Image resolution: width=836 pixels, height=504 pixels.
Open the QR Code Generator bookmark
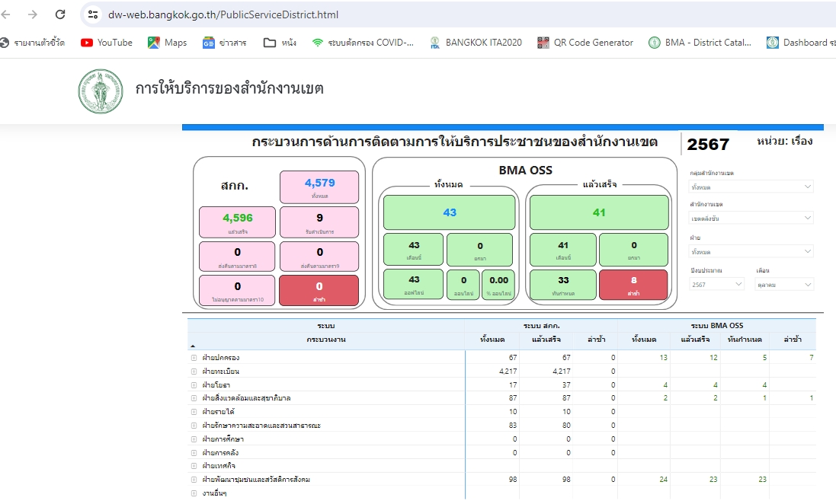click(x=585, y=43)
